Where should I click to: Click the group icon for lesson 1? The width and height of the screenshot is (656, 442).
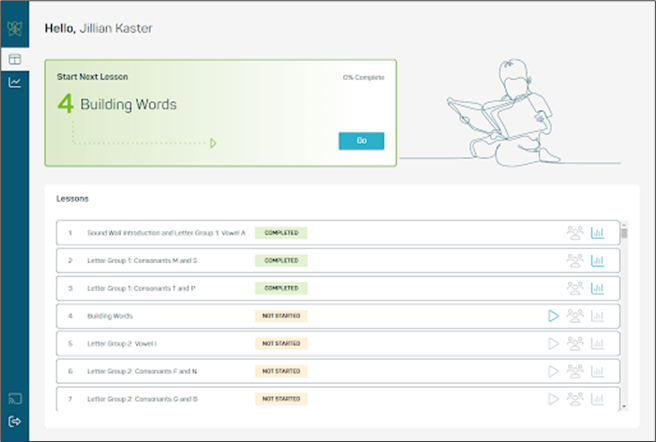(x=575, y=233)
